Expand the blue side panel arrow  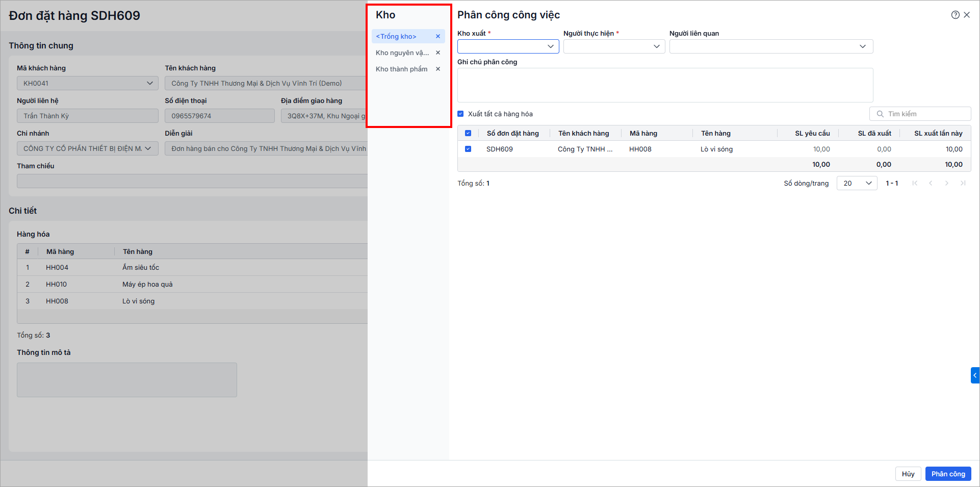[975, 375]
